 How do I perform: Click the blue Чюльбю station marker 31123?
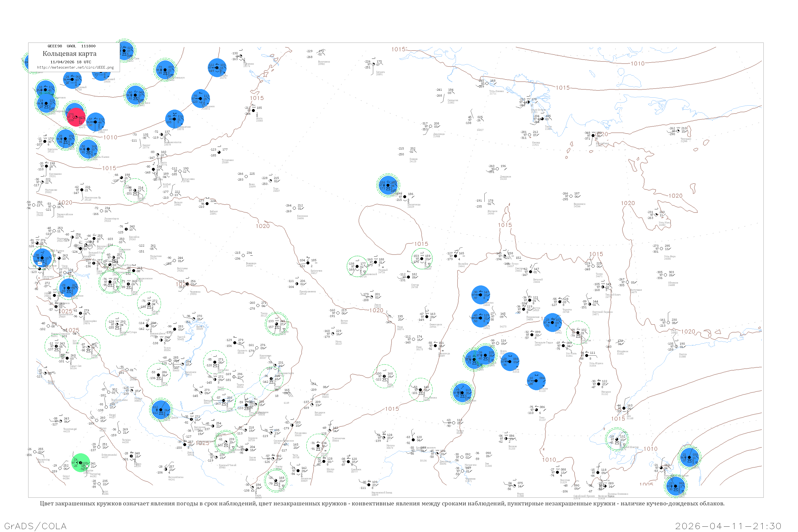click(x=536, y=381)
